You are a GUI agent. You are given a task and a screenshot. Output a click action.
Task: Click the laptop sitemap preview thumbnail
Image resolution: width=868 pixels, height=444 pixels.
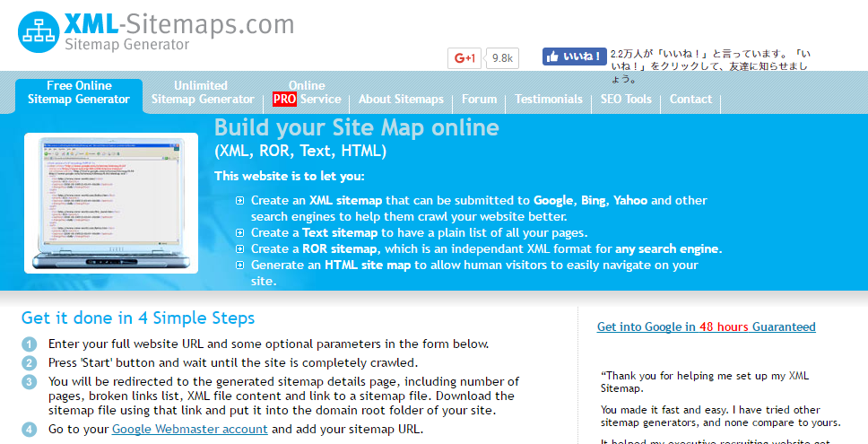point(111,204)
